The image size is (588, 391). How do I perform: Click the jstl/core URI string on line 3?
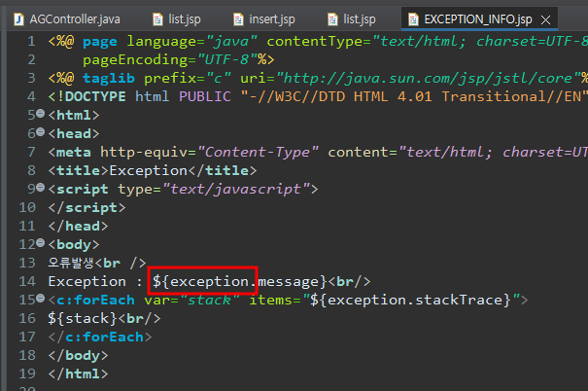(428, 79)
